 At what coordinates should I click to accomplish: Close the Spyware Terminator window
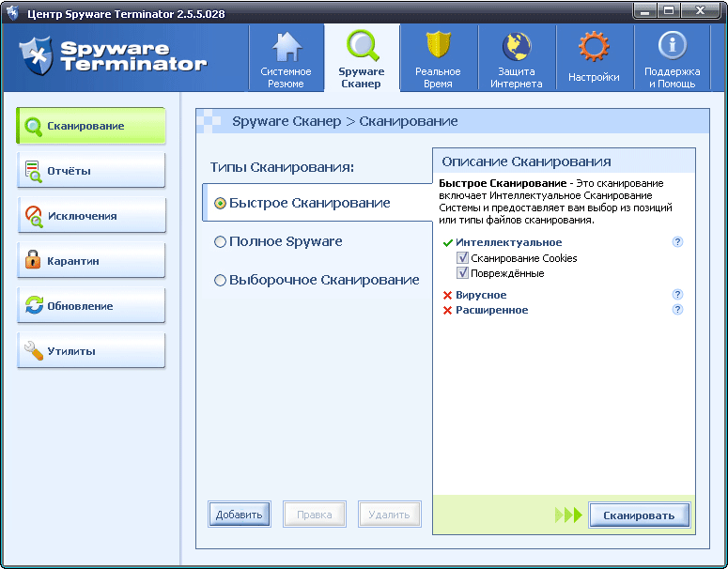(x=700, y=10)
